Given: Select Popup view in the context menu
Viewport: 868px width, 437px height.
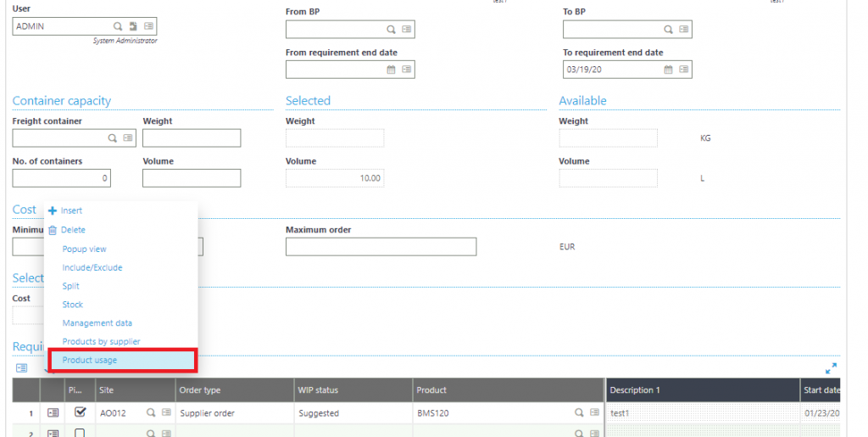Looking at the screenshot, I should point(84,249).
